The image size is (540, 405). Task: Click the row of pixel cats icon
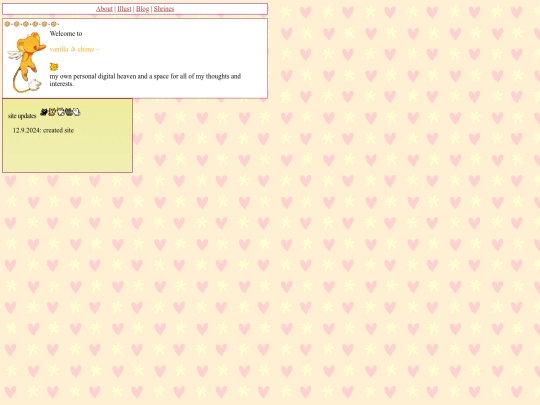click(60, 112)
